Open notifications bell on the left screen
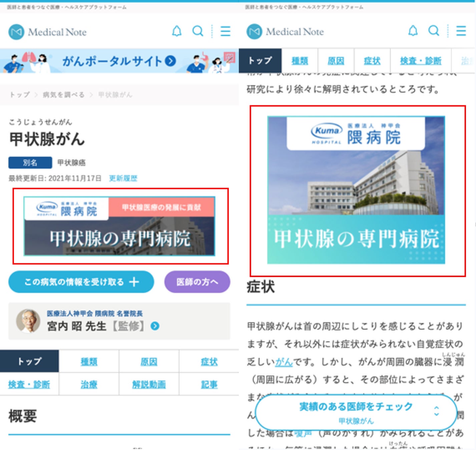The height and width of the screenshot is (450, 476). [176, 31]
